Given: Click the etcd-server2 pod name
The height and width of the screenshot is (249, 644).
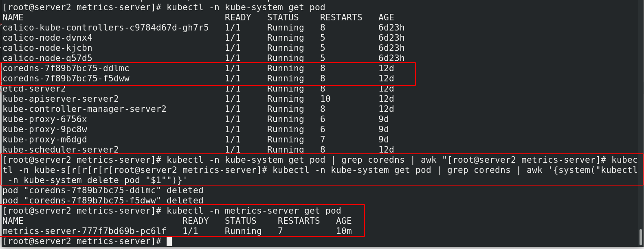Looking at the screenshot, I should click(34, 89).
